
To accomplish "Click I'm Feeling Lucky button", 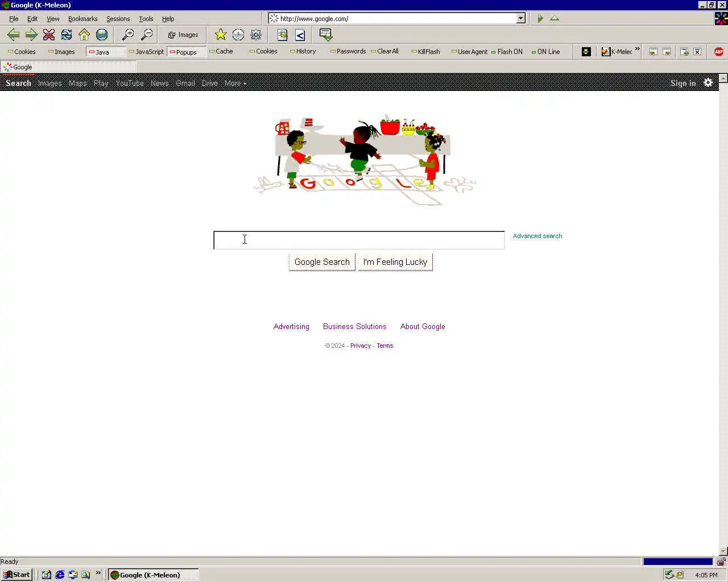I will (395, 262).
